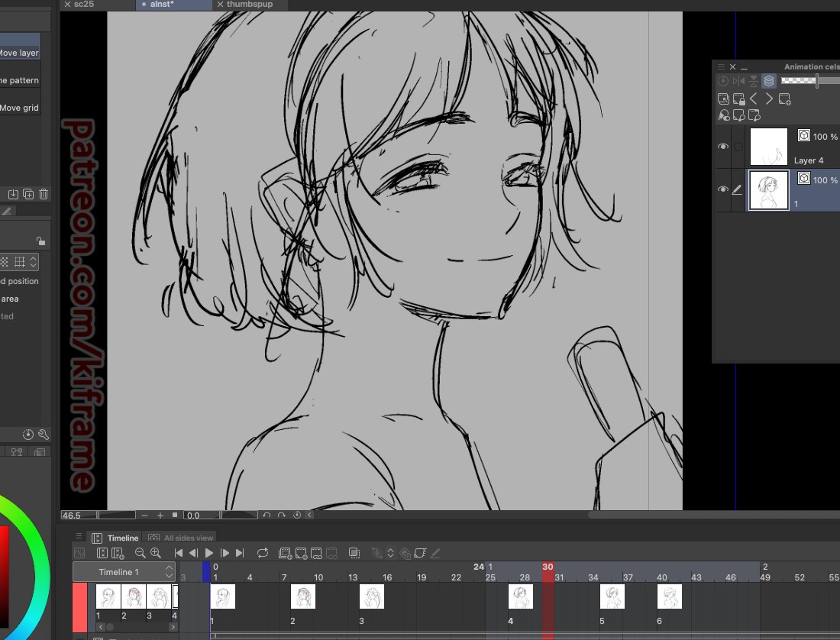Click the New animation cel icon in the timeline
Image resolution: width=840 pixels, height=640 pixels.
301,553
